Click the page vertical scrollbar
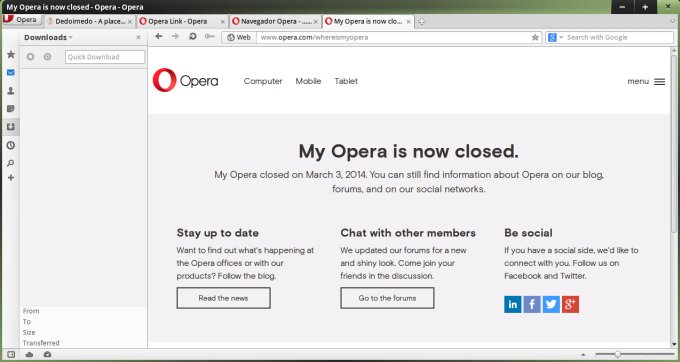Screen dimensions: 680x362 coord(674,143)
